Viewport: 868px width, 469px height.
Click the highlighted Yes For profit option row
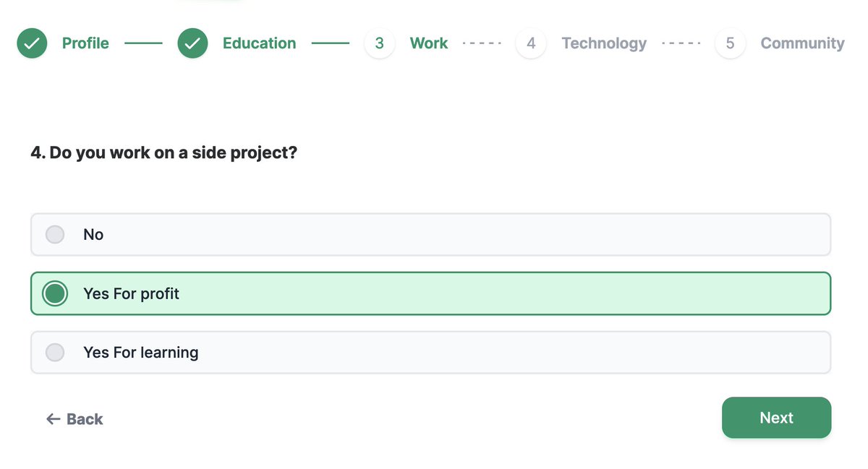point(430,293)
